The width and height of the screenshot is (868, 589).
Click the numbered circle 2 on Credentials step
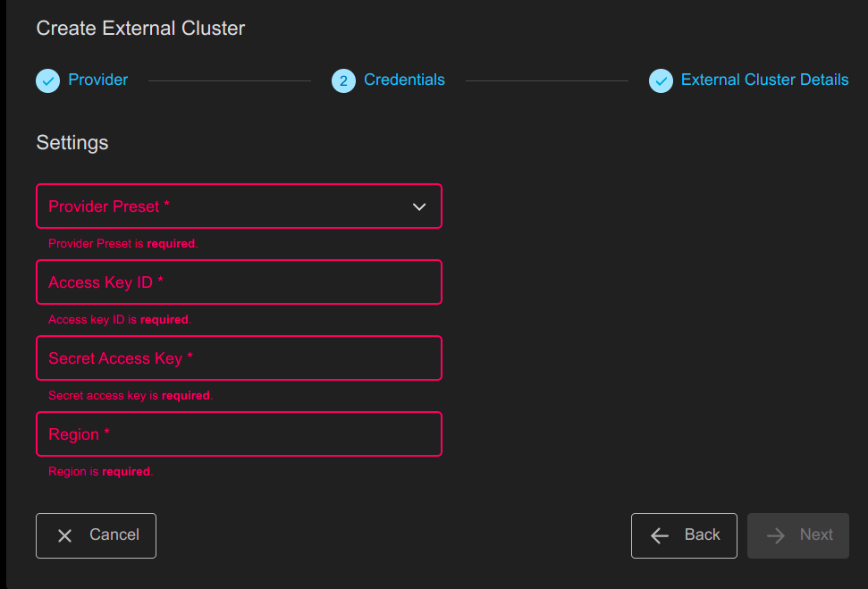point(343,80)
